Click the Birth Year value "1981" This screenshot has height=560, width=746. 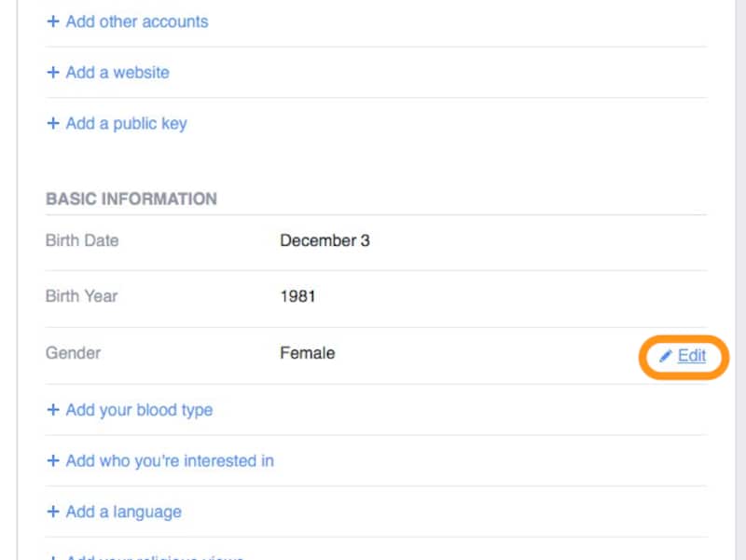tap(298, 296)
